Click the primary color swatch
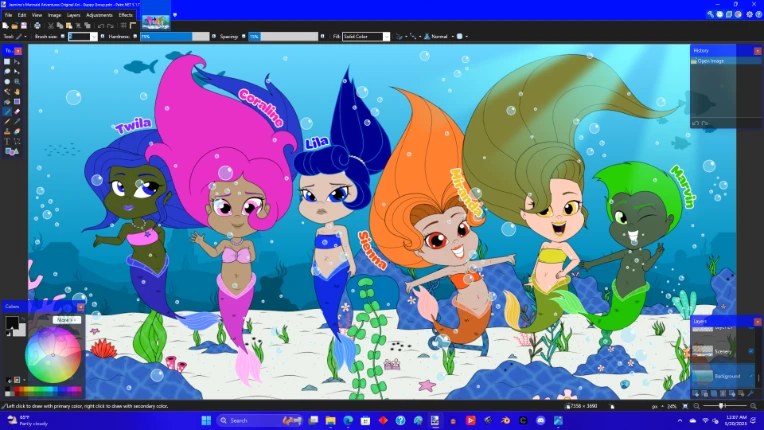This screenshot has height=430, width=764. coord(12,322)
